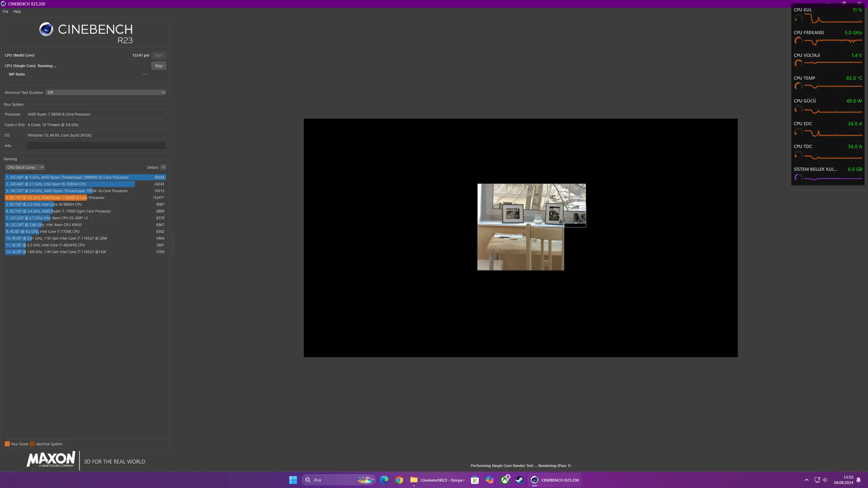Screen dimensions: 868x488
Task: Open ranking type CPU (Multi Core) dropdown
Action: (25, 167)
